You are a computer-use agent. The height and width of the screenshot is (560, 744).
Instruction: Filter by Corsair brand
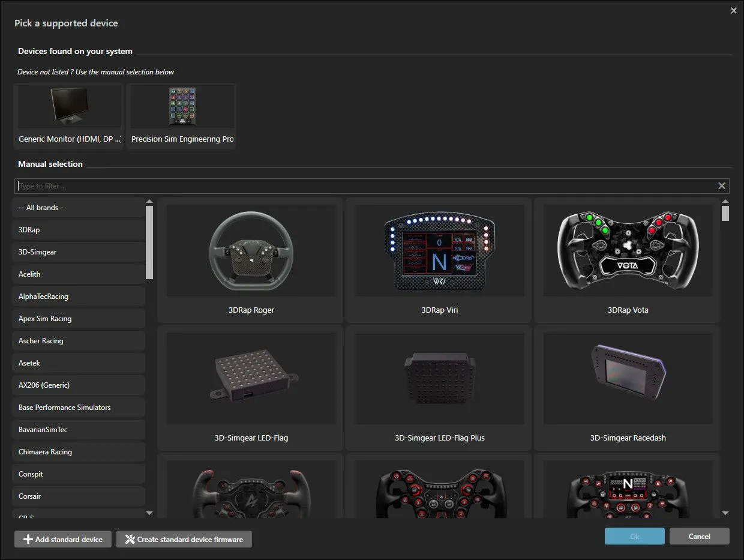coord(79,496)
